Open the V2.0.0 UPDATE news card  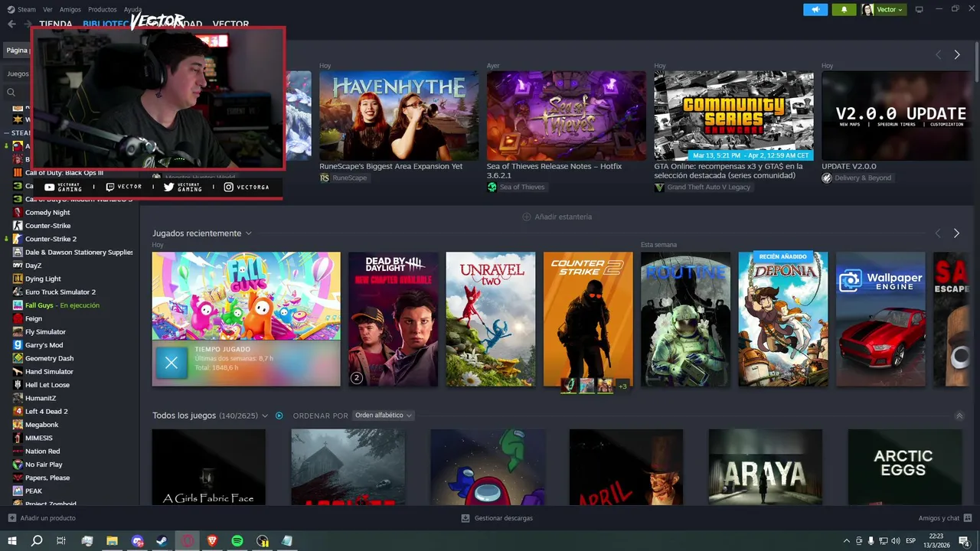(x=897, y=116)
